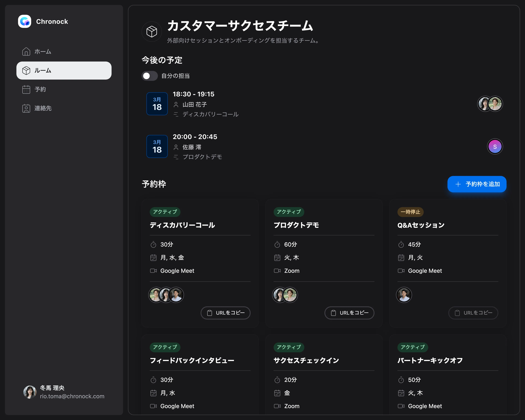The height and width of the screenshot is (420, 525).
Task: Click the person icon next to 山田 花子
Action: [176, 104]
